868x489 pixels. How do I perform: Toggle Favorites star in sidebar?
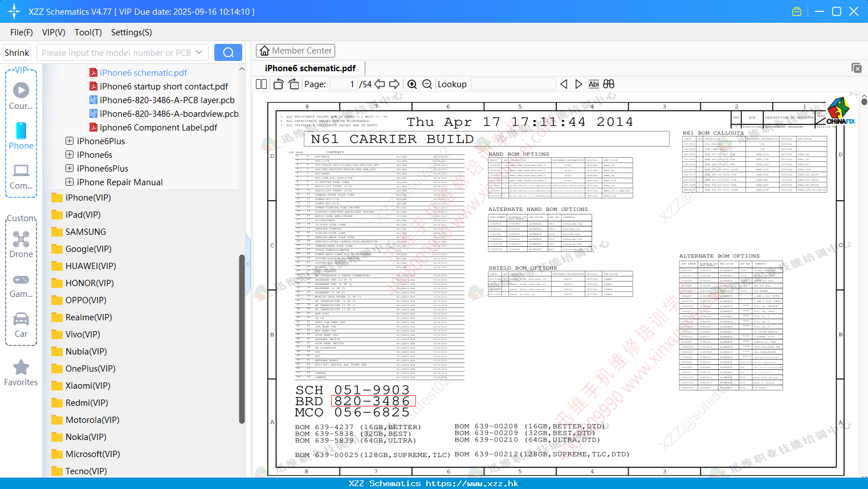tap(21, 373)
